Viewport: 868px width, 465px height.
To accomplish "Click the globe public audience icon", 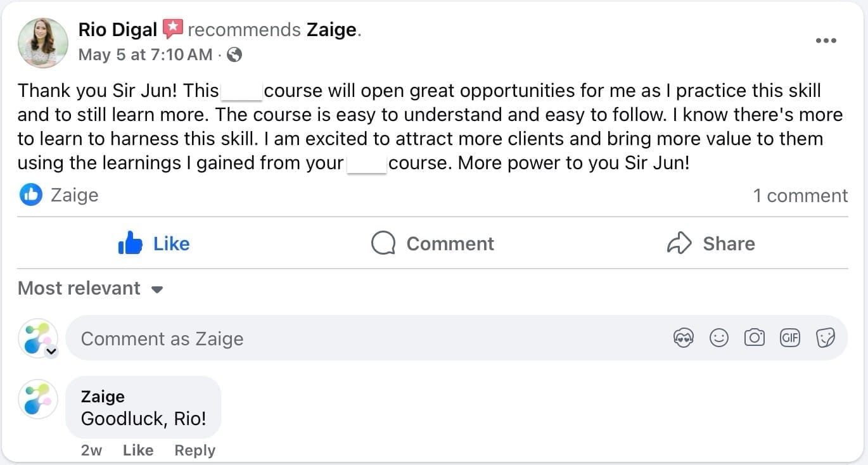I will point(234,55).
